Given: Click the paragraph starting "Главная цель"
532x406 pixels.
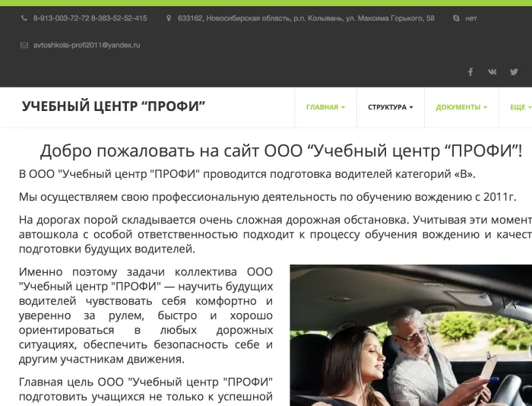Looking at the screenshot, I should pos(146,389).
